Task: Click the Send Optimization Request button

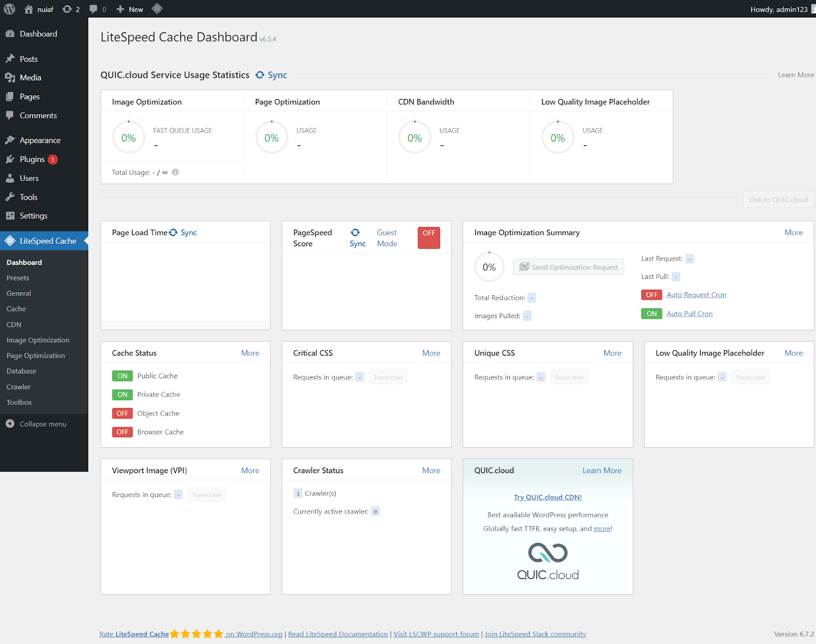Action: coord(568,267)
